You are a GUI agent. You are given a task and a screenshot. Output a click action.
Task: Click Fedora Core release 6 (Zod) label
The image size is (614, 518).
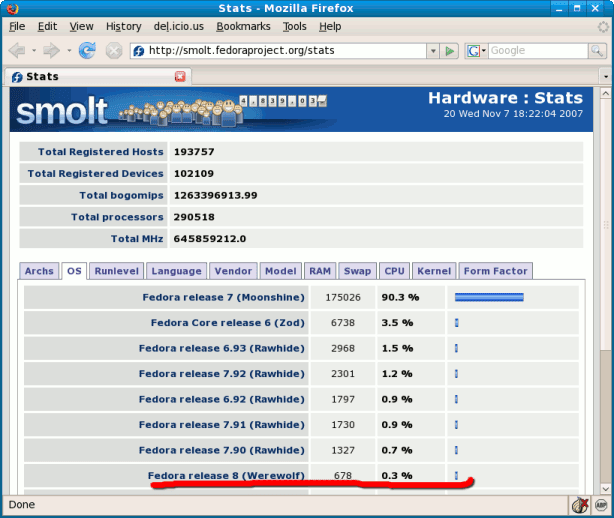[x=228, y=323]
